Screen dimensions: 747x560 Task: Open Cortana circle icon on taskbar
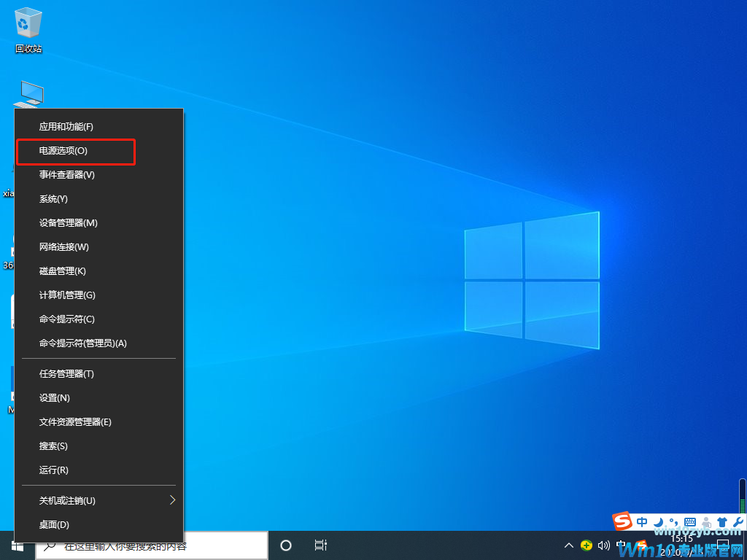[x=286, y=545]
